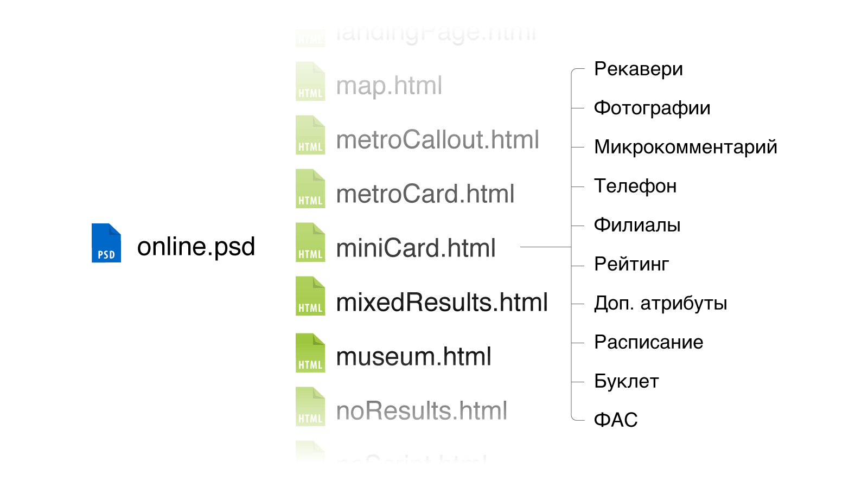868x488 pixels.
Task: Select the noResults.html file icon
Action: (310, 407)
